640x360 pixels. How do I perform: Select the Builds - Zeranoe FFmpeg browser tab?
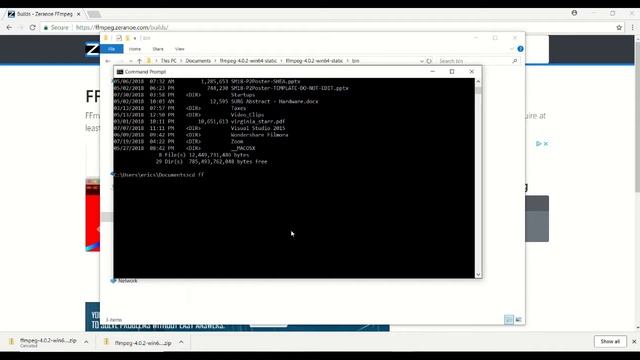(x=44, y=14)
